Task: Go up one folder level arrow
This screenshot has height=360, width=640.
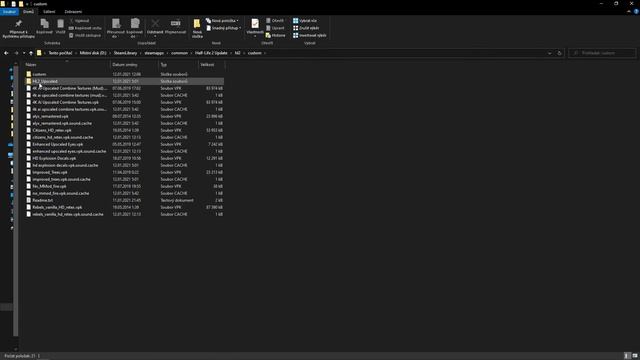Action: 31,53
